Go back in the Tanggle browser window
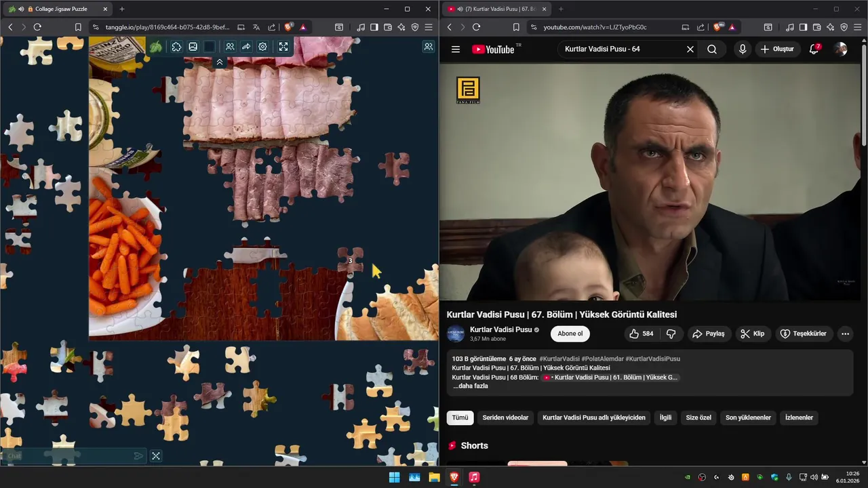Screen dimensions: 868x488 coord(10,27)
